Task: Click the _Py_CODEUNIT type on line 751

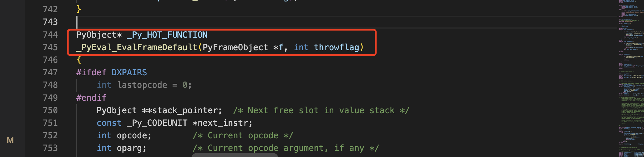Action: coord(157,123)
